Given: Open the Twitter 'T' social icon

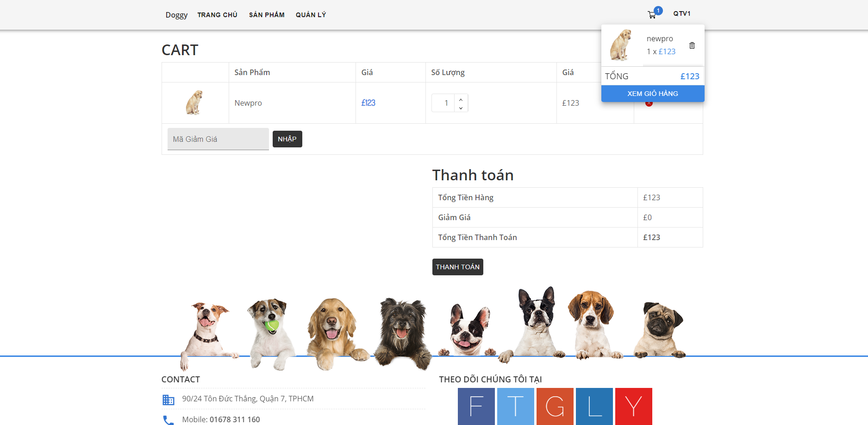Looking at the screenshot, I should tap(515, 406).
